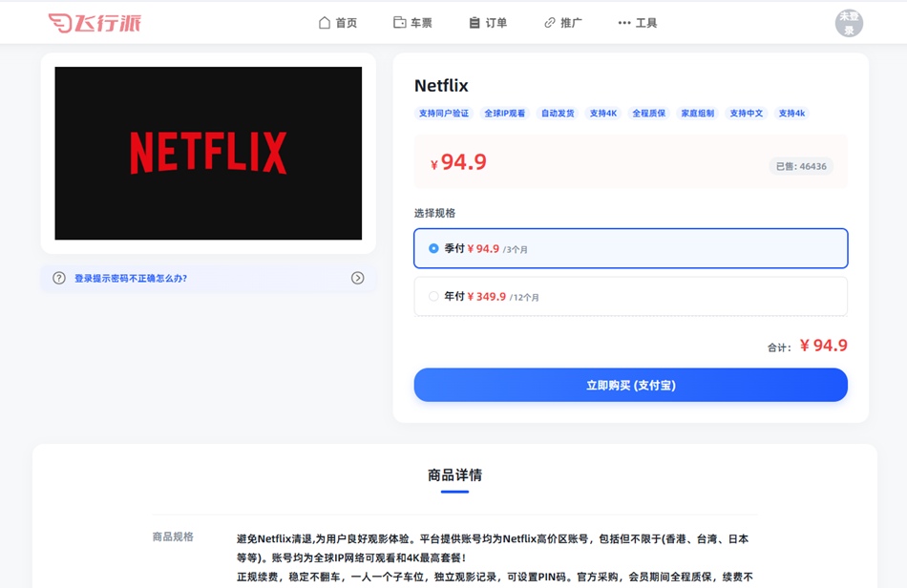Screen dimensions: 907x588
Task: Click the Netflix product image
Action: [x=208, y=153]
